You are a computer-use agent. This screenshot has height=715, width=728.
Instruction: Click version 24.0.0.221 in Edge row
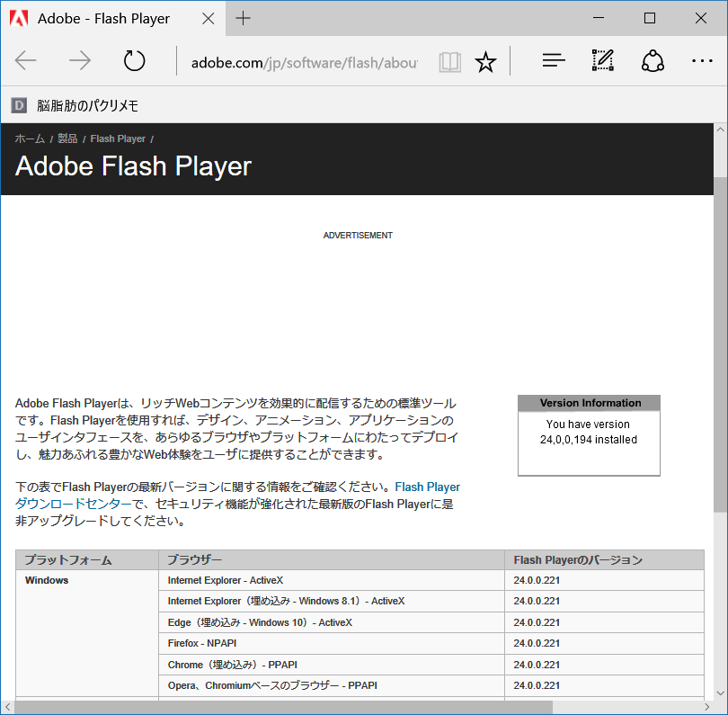pyautogui.click(x=537, y=622)
